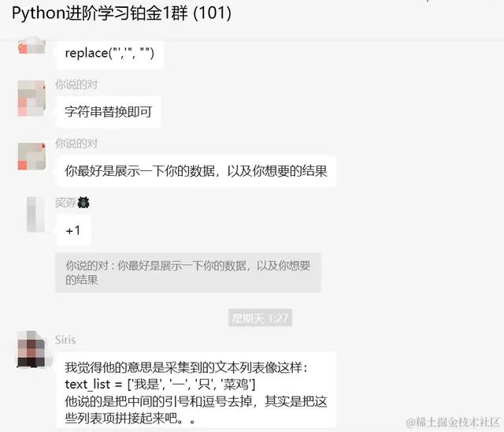Click the sender name beside spider emoji
The width and height of the screenshot is (504, 432).
pyautogui.click(x=65, y=203)
